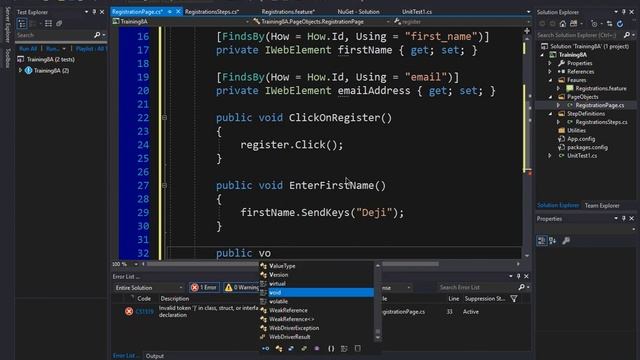Click the Test Explorer search magnifier icon

(x=97, y=35)
